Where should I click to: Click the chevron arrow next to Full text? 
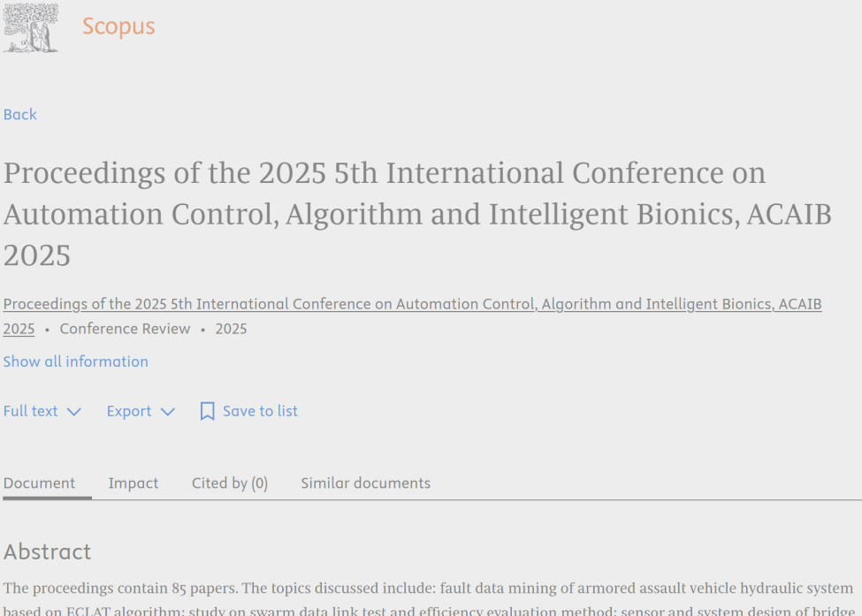[74, 411]
